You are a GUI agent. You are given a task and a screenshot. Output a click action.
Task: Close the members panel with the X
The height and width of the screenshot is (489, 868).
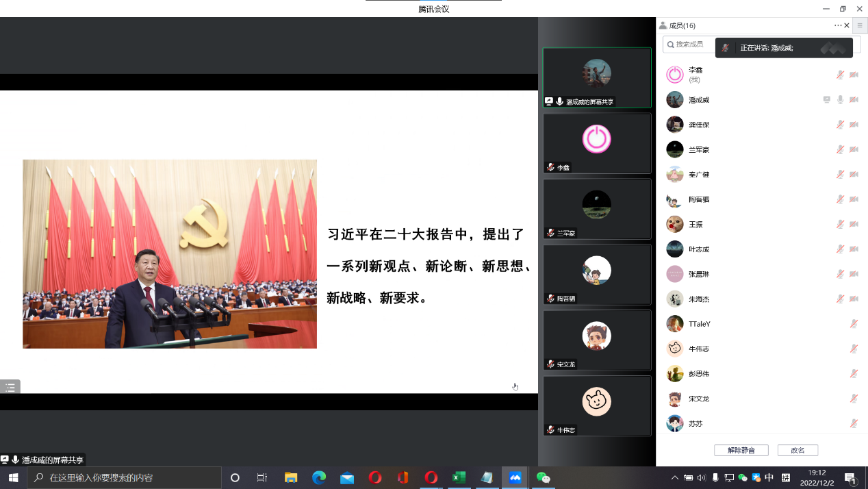tap(847, 25)
